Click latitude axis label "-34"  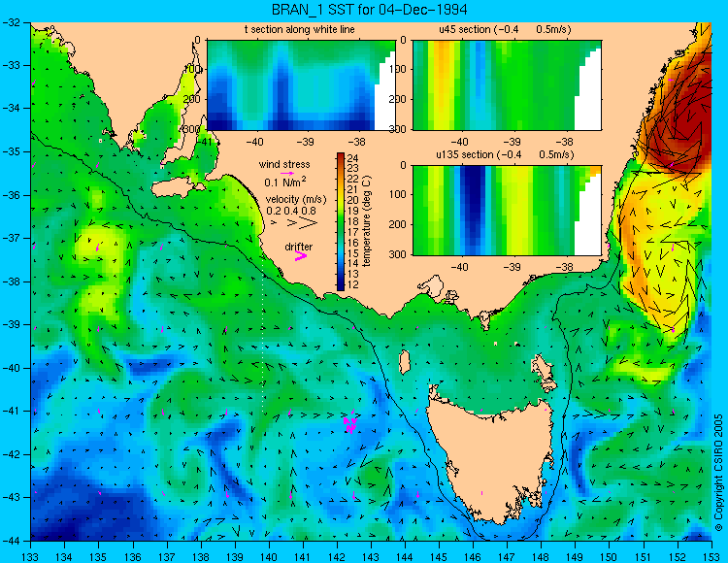coord(11,108)
